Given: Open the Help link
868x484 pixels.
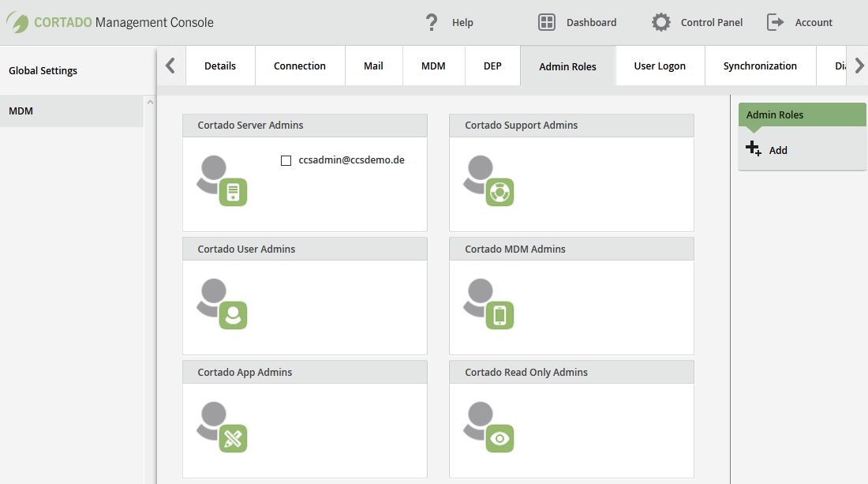Looking at the screenshot, I should [462, 23].
